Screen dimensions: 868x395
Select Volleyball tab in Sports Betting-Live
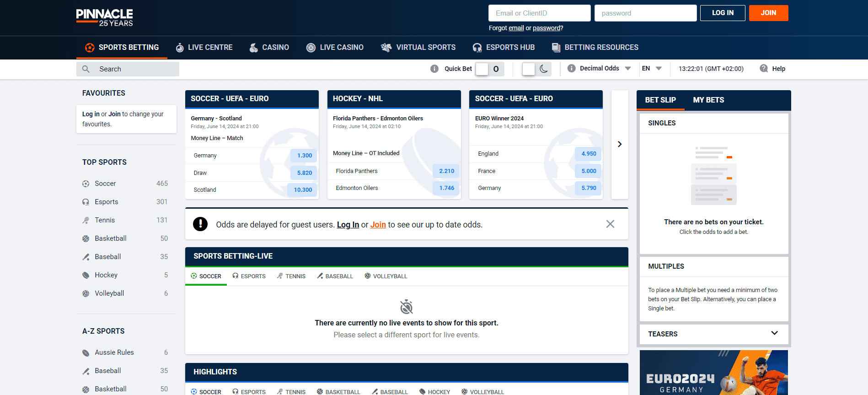[386, 276]
